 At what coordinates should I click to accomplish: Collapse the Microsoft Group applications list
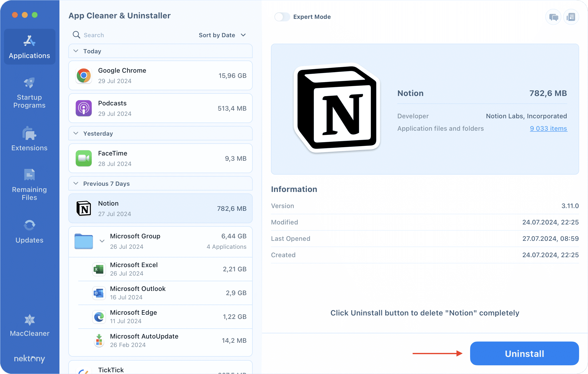102,241
